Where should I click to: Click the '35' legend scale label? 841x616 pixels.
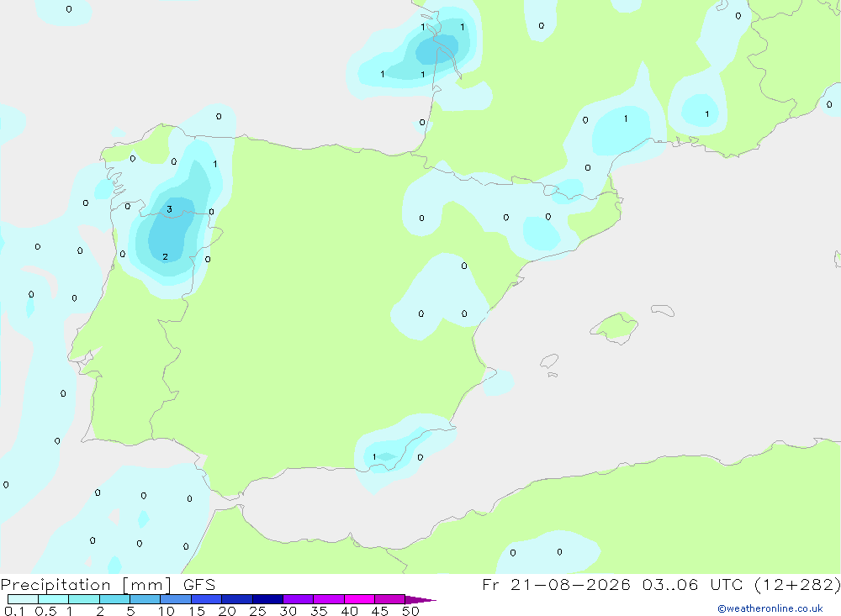tap(319, 611)
